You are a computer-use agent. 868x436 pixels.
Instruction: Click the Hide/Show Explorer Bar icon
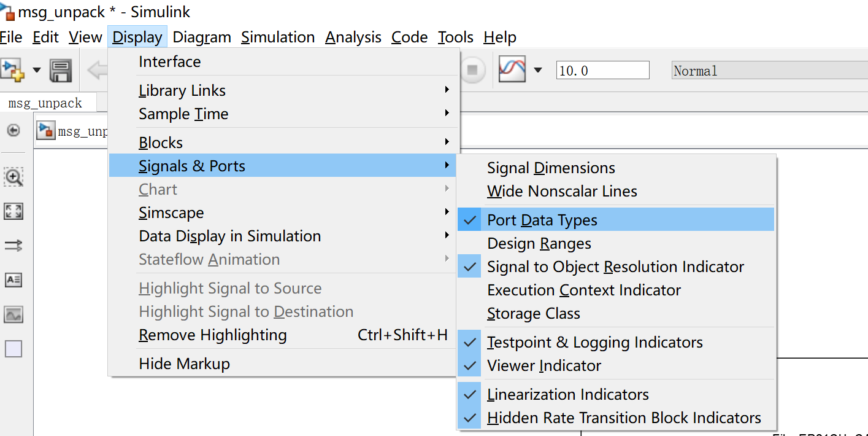[13, 130]
